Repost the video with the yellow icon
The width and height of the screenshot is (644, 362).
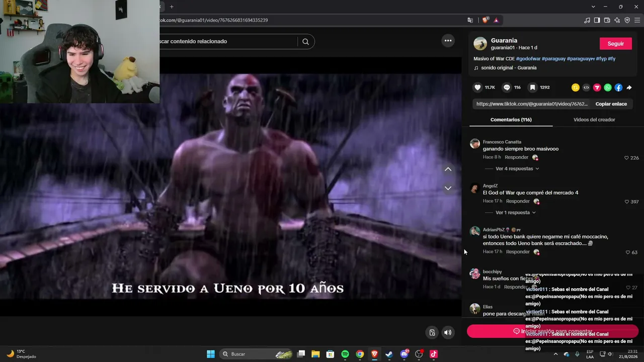click(x=576, y=87)
